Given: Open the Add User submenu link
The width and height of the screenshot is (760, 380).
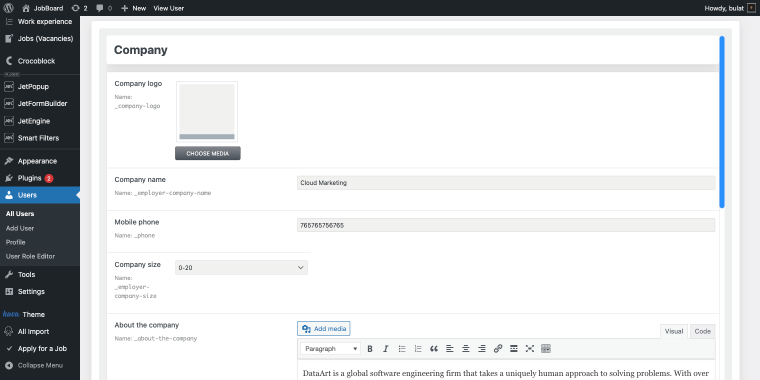Looking at the screenshot, I should click(20, 228).
